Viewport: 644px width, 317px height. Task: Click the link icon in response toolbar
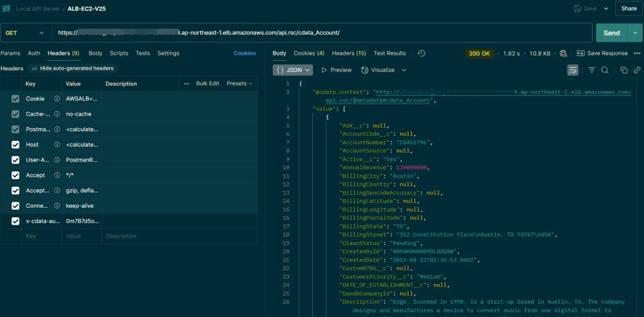click(x=637, y=70)
